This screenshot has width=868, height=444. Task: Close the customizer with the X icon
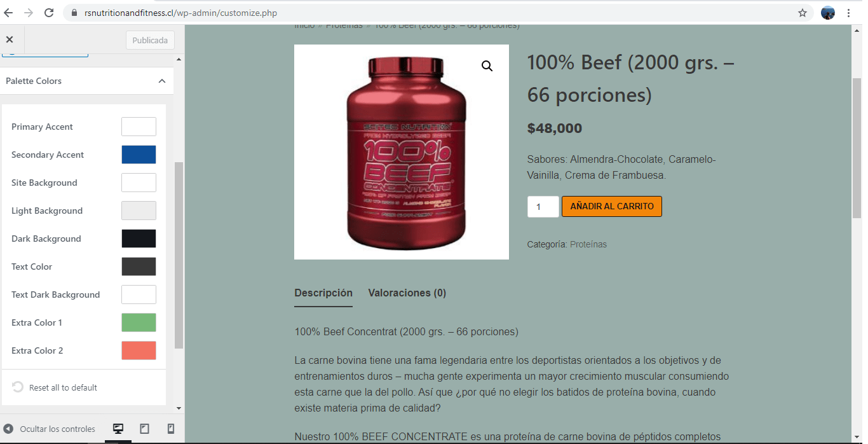pyautogui.click(x=10, y=39)
